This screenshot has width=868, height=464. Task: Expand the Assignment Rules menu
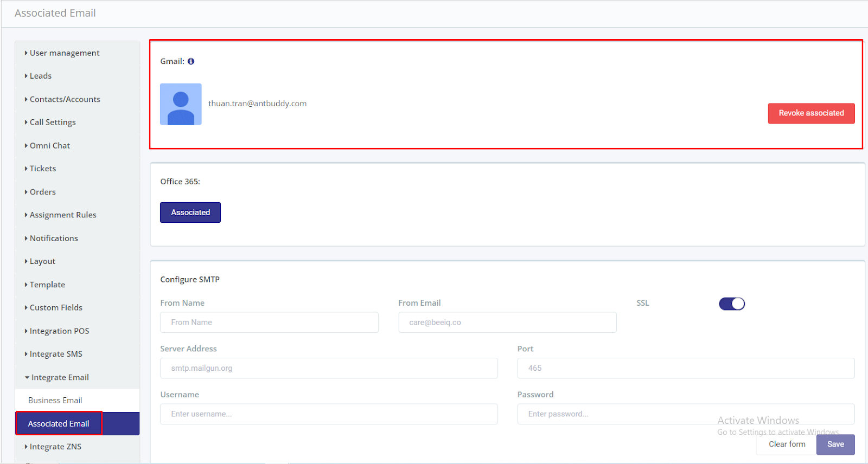pyautogui.click(x=77, y=215)
